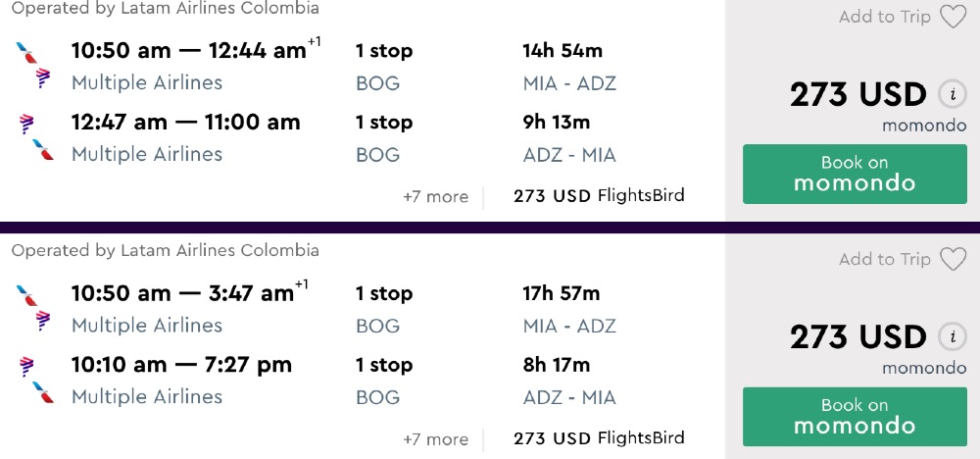The image size is (980, 459).
Task: Click the 9h 13m flight's 1 stop BOG detail
Action: coord(383,137)
